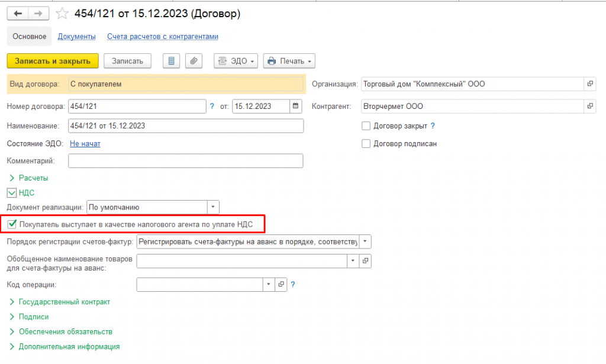Image resolution: width=606 pixels, height=364 pixels.
Task: Expand the Подписи section
Action: (29, 317)
